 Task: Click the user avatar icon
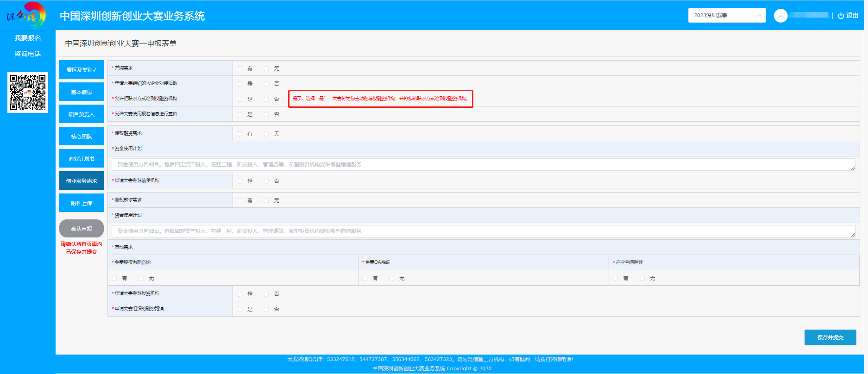click(780, 16)
